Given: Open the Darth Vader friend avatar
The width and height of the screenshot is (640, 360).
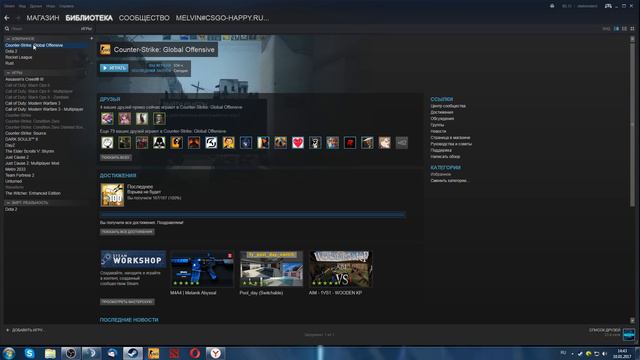Looking at the screenshot, I should click(159, 142).
